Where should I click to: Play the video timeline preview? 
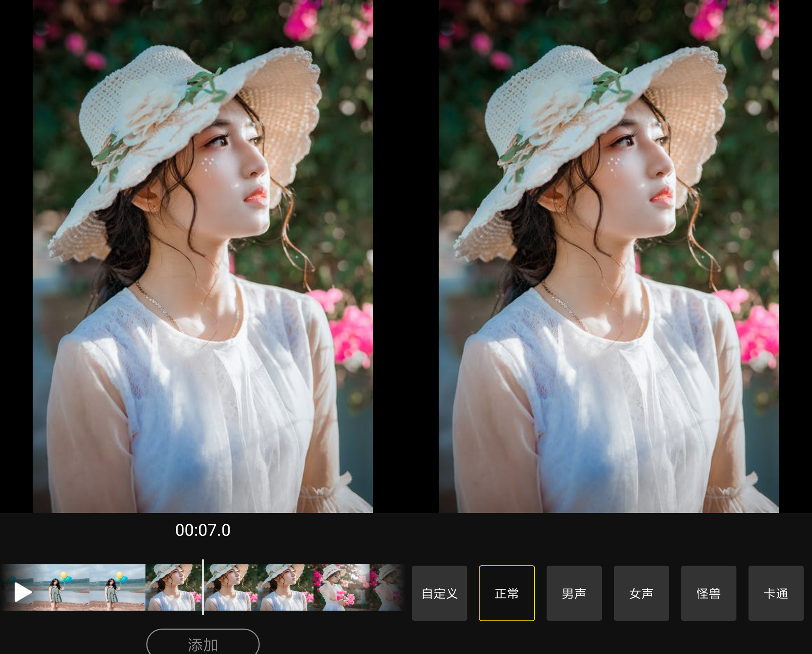click(23, 592)
